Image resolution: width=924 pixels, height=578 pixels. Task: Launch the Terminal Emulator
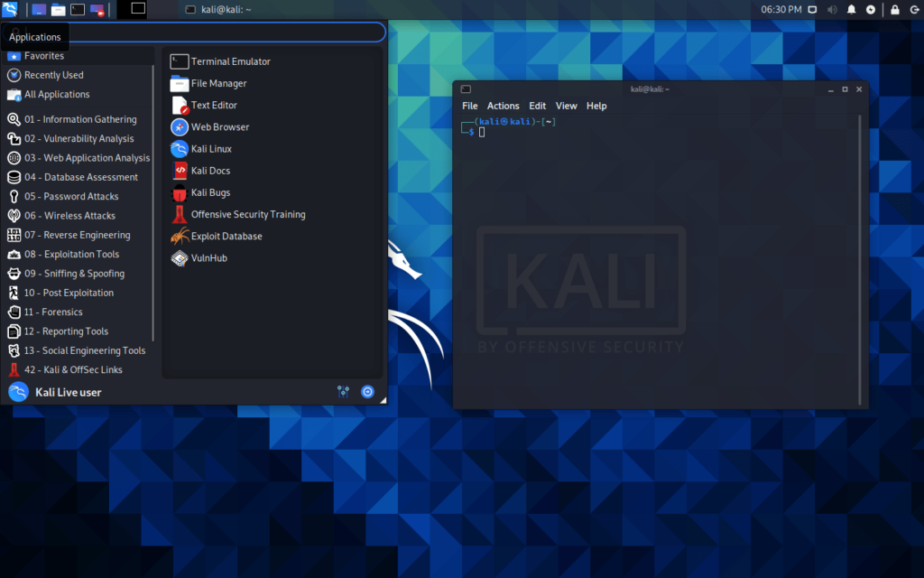tap(227, 61)
